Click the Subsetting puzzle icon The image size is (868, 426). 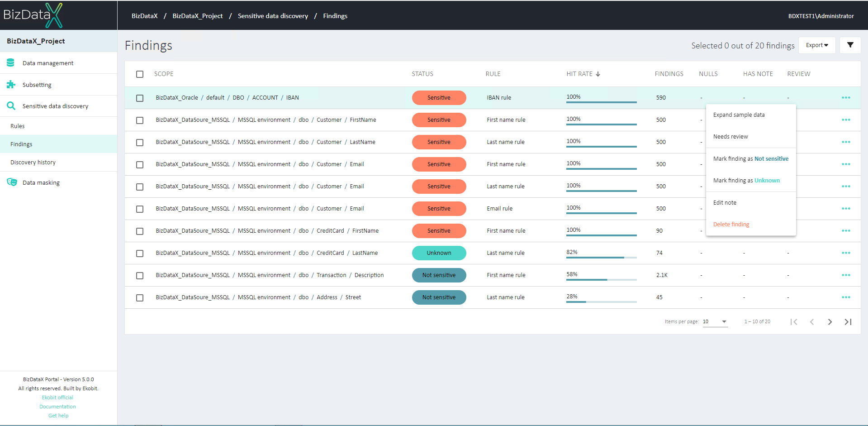click(11, 84)
